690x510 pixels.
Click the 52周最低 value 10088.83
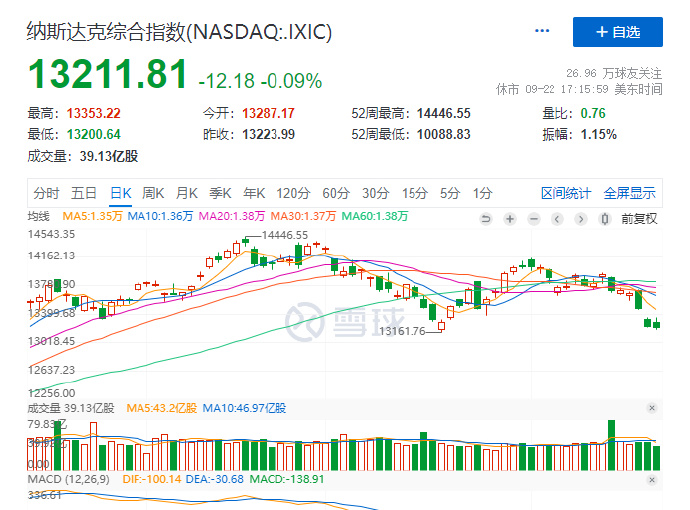[444, 134]
